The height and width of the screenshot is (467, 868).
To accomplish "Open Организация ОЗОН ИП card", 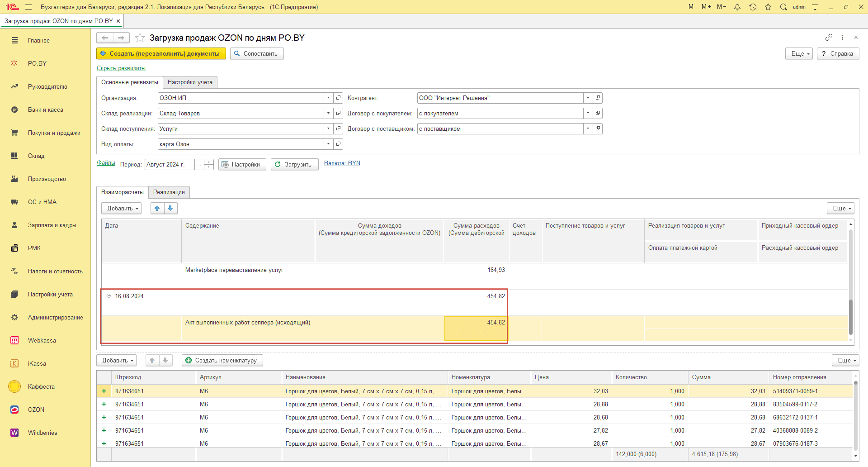I will (338, 98).
